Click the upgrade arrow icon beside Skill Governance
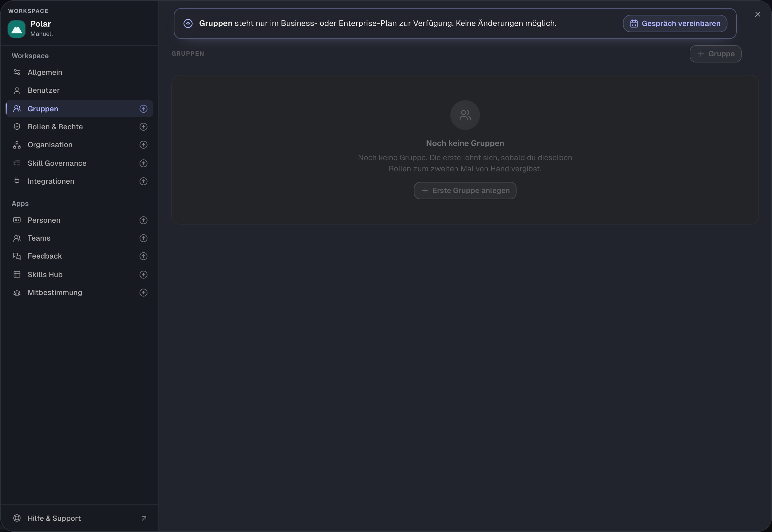The image size is (772, 532). coord(143,163)
